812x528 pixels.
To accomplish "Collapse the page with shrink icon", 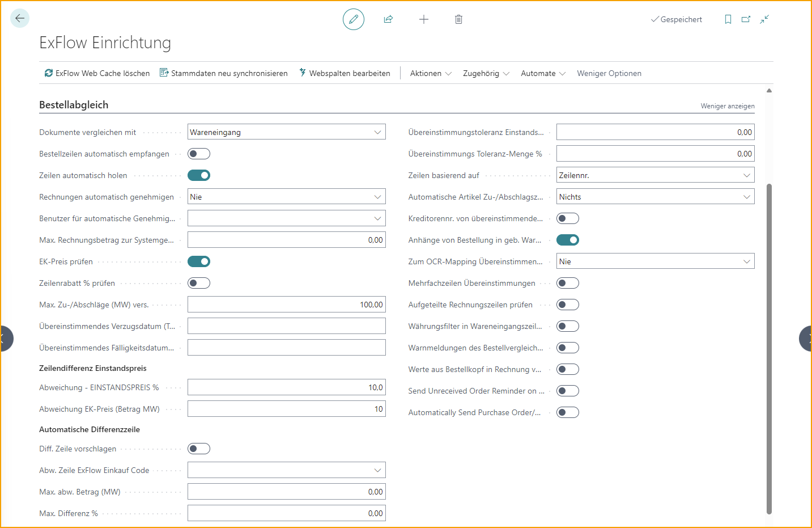I will [764, 19].
